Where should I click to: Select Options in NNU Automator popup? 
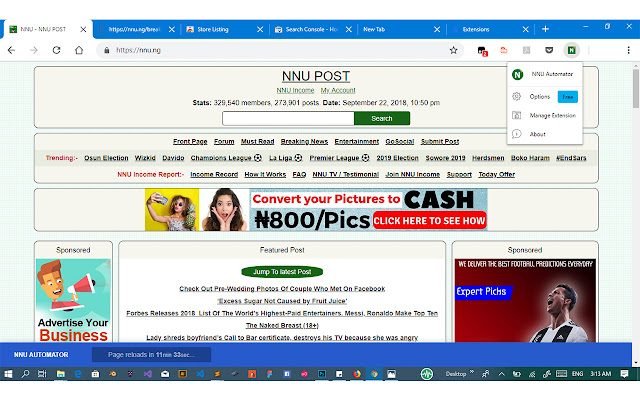point(540,97)
